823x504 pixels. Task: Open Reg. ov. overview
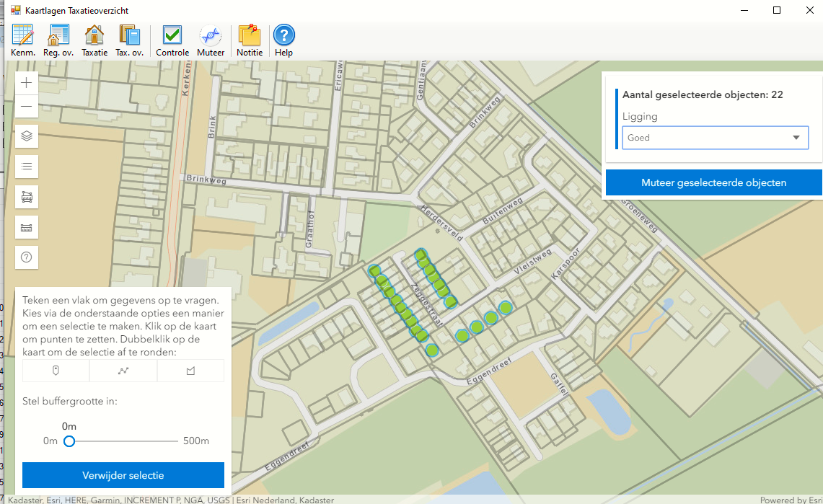tap(58, 40)
